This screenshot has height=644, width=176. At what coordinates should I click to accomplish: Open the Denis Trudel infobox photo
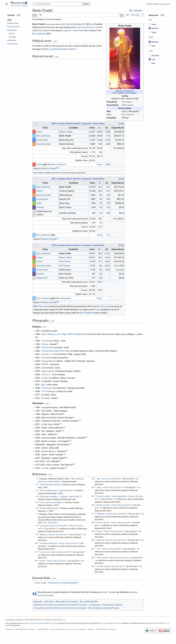(x=125, y=58)
